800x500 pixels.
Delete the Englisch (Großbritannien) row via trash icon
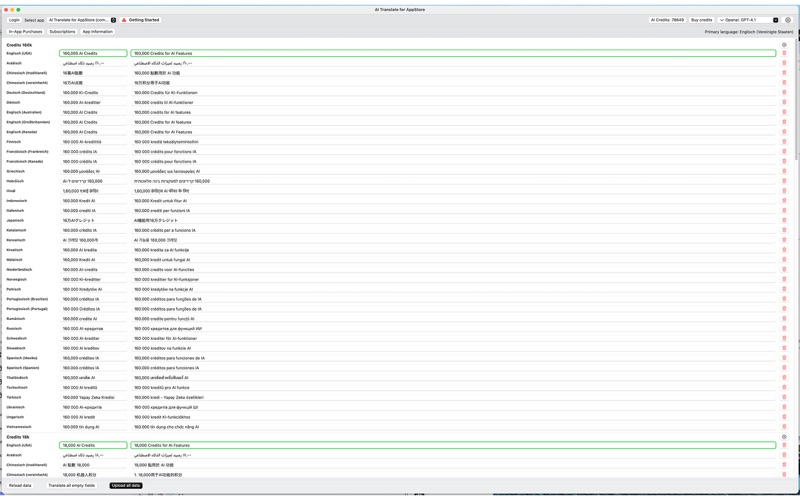tap(784, 122)
